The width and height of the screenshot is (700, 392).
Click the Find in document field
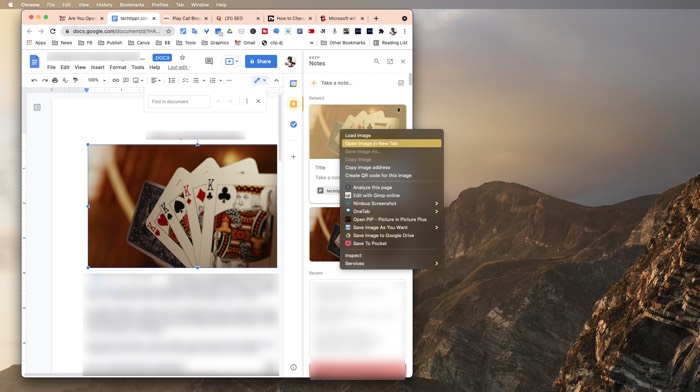point(179,101)
